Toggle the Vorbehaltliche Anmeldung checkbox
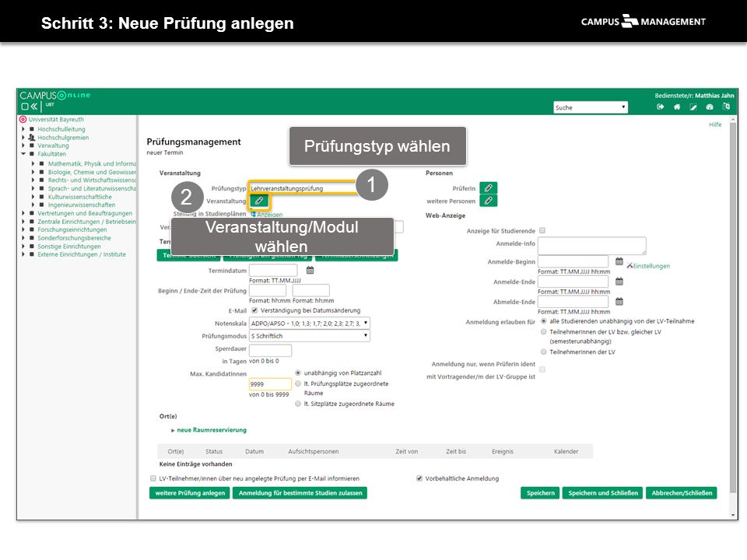 tap(419, 478)
